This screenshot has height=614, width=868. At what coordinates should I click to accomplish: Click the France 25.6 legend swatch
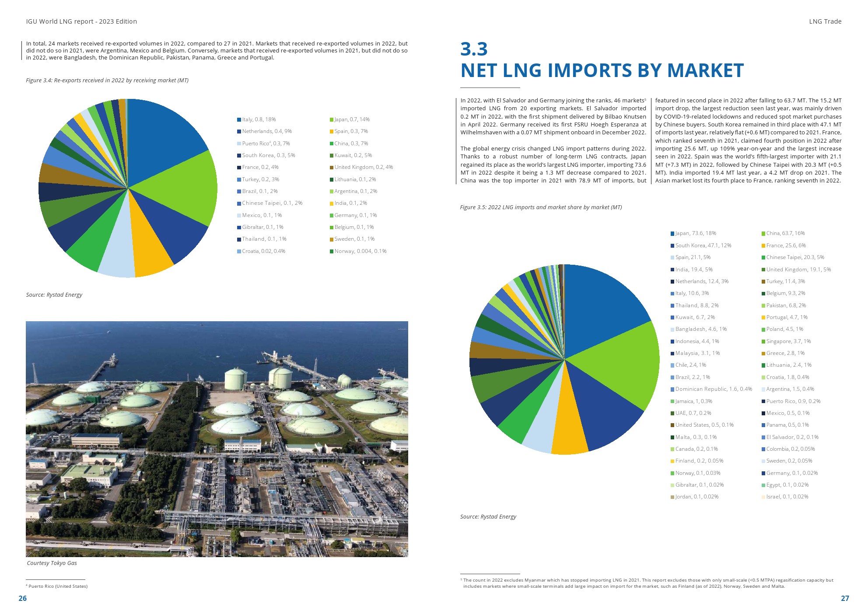[763, 246]
